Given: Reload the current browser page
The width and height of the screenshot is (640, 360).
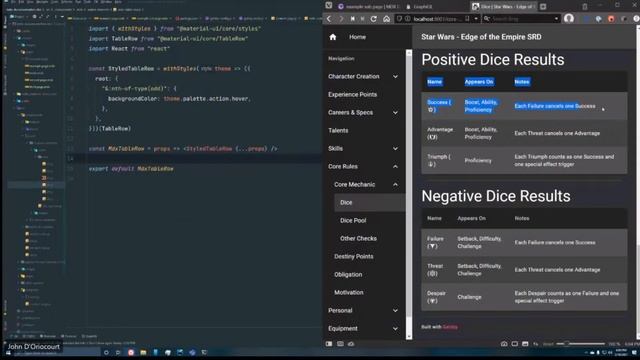Looking at the screenshot, I should point(373,19).
